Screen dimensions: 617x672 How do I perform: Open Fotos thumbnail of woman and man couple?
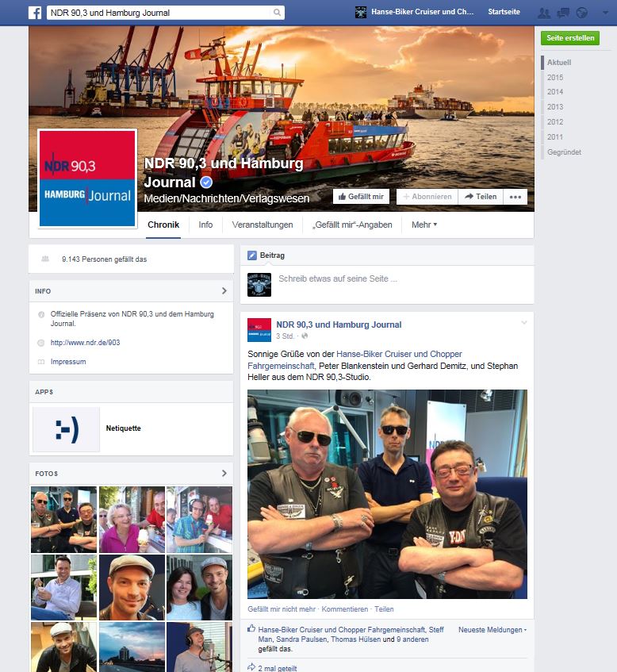(x=199, y=587)
